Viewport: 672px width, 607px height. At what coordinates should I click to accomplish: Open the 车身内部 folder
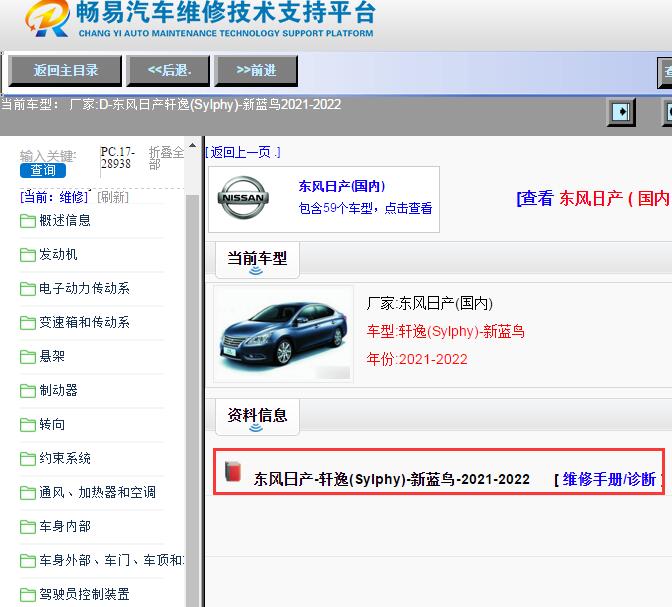click(x=55, y=526)
